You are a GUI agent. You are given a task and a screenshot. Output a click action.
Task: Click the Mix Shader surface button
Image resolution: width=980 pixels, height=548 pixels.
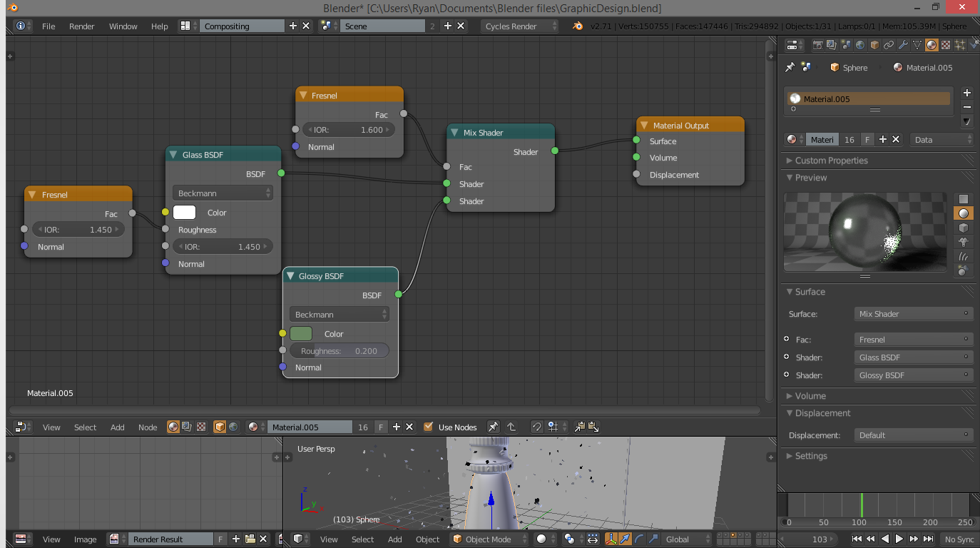click(914, 314)
